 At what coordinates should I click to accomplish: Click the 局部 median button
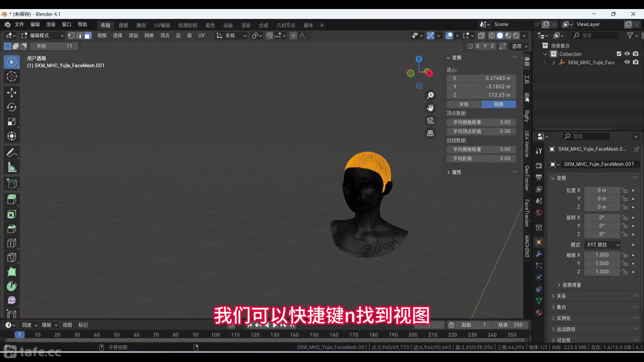tap(498, 104)
